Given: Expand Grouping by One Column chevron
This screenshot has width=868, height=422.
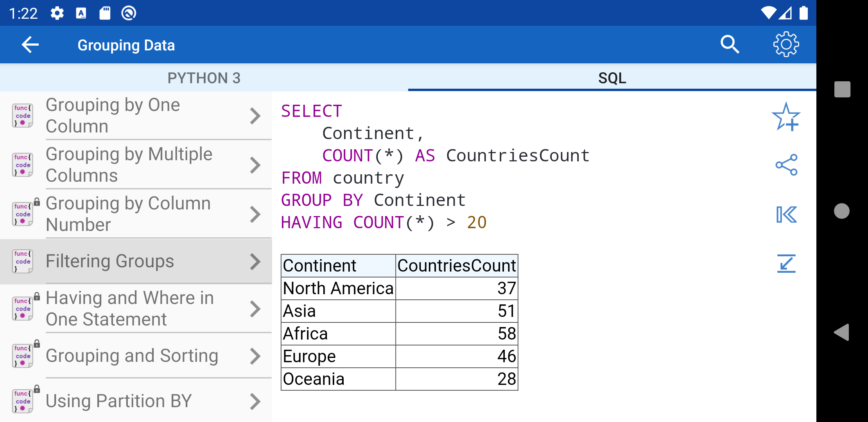Looking at the screenshot, I should 255,116.
